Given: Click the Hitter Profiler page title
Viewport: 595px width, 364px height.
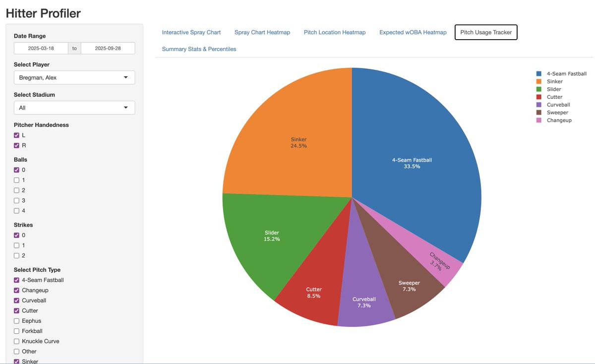Looking at the screenshot, I should (43, 13).
